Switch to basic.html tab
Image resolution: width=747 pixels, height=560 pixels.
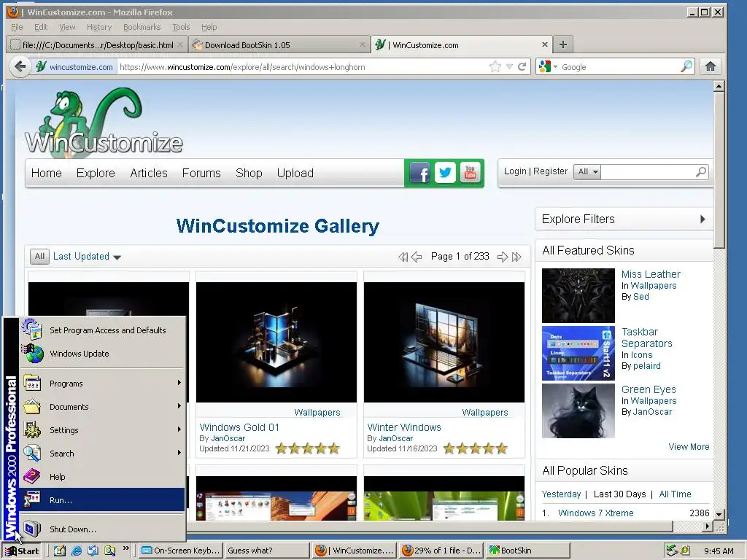tap(97, 44)
